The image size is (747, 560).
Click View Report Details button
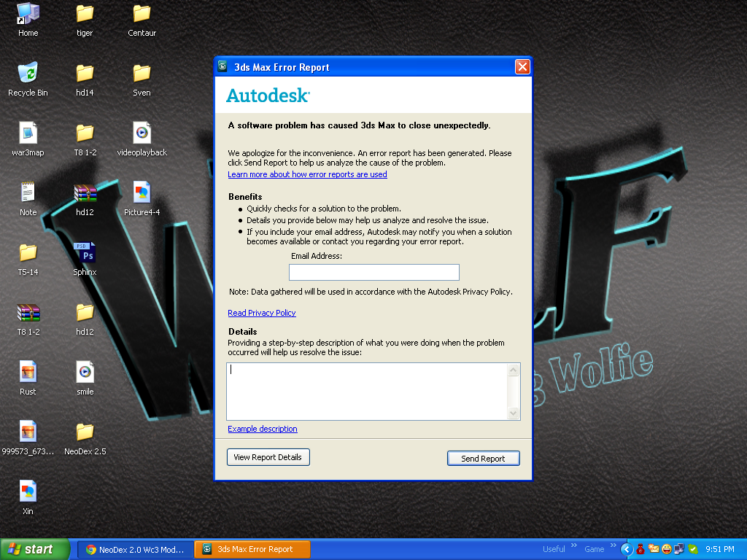[x=268, y=457]
